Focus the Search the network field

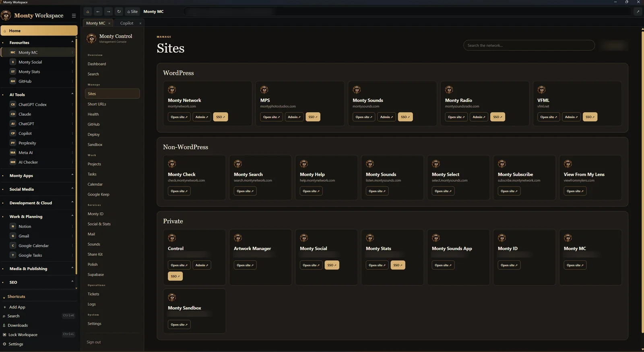click(x=529, y=46)
